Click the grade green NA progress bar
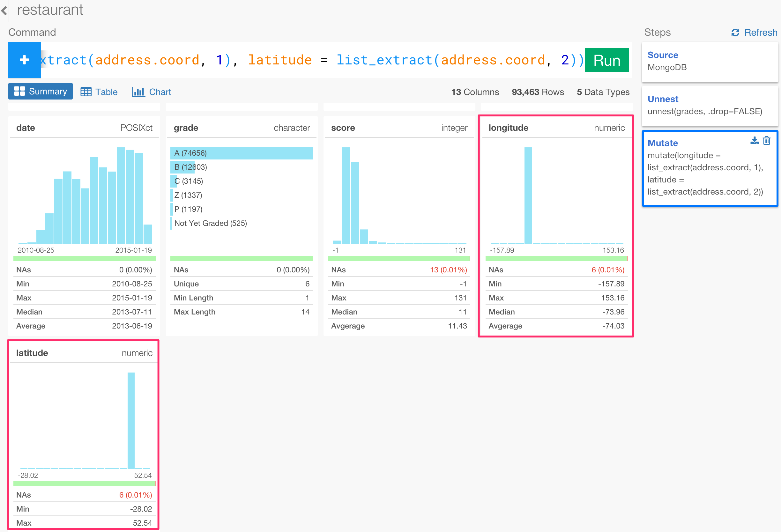This screenshot has height=532, width=781. [x=241, y=258]
